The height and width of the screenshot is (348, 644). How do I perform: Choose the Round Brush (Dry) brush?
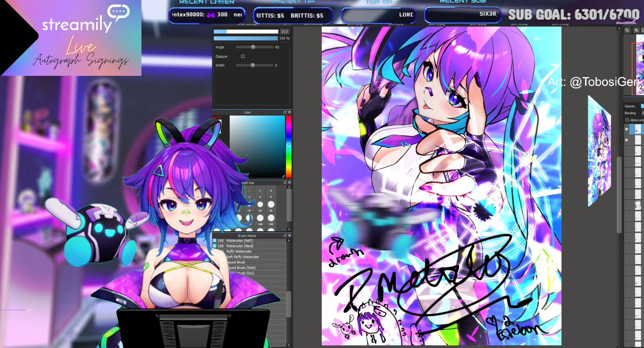(250, 273)
